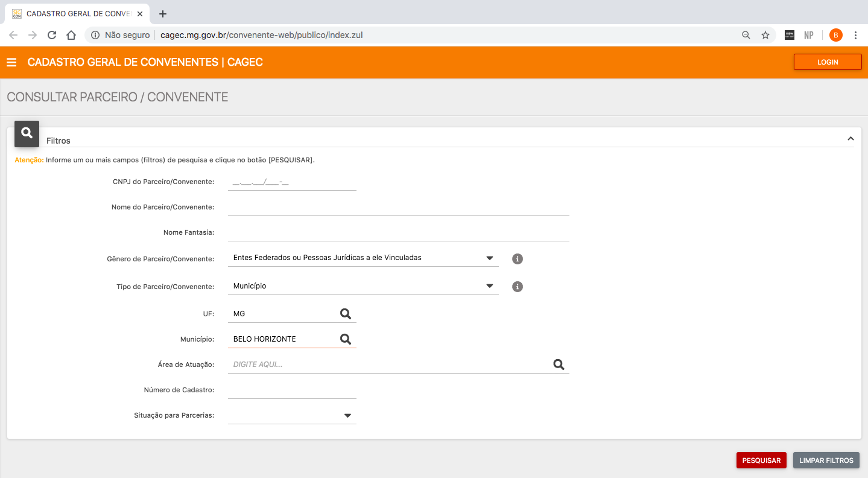Click the search icon beside UF field
This screenshot has height=478, width=868.
(x=345, y=314)
